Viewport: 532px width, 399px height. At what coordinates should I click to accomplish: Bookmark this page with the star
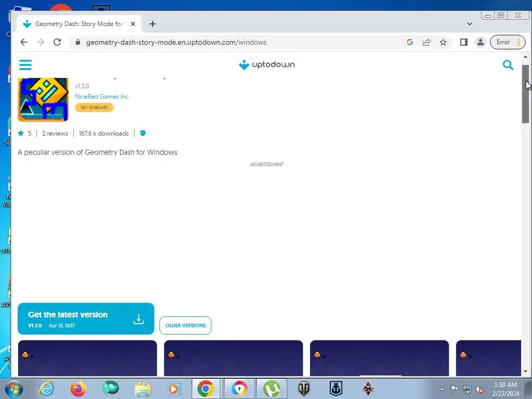click(443, 42)
